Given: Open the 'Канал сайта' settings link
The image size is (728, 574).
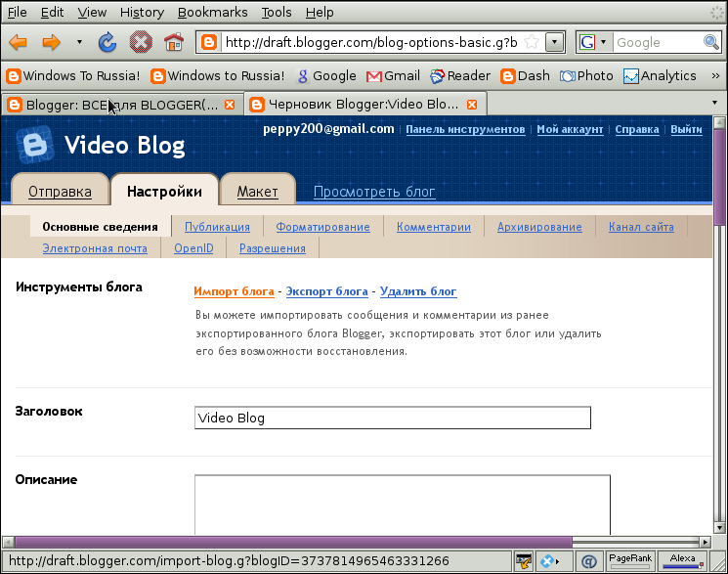Looking at the screenshot, I should coord(641,227).
